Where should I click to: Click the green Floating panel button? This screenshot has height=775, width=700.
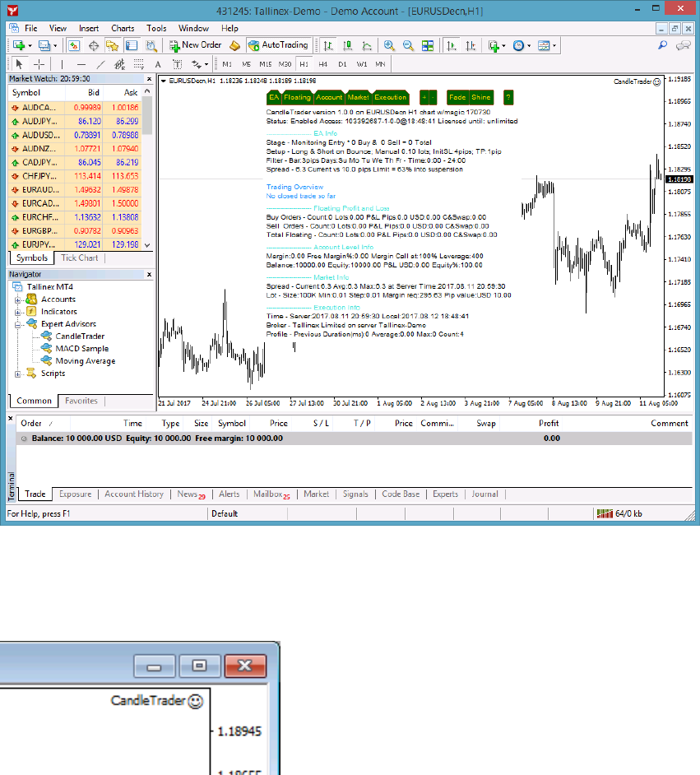[x=298, y=97]
